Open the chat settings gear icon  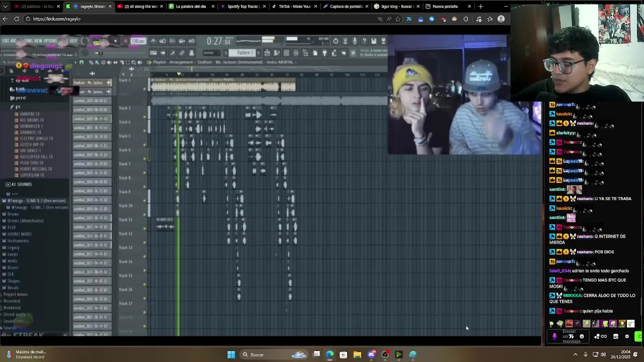click(627, 336)
